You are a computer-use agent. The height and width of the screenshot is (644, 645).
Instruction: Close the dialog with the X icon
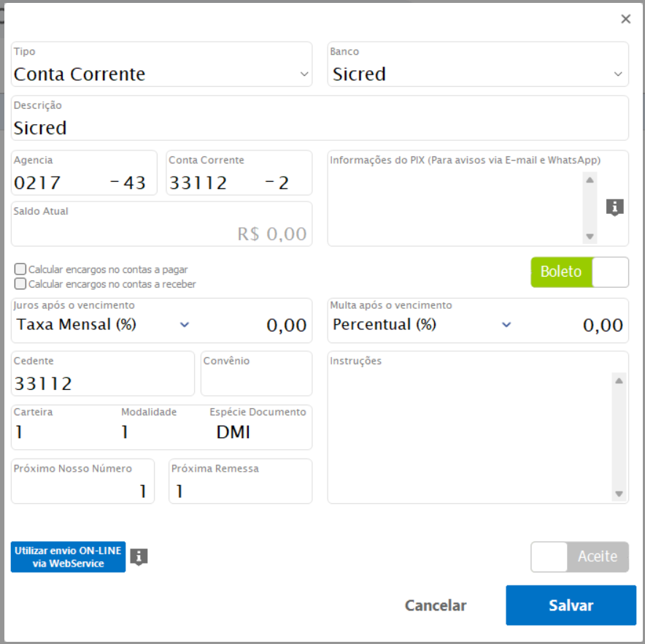pyautogui.click(x=625, y=20)
